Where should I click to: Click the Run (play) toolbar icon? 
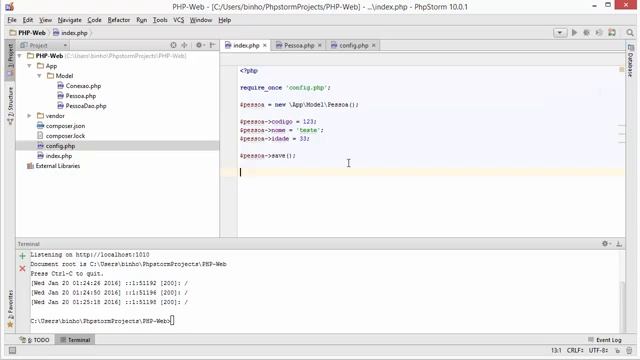coord(574,33)
